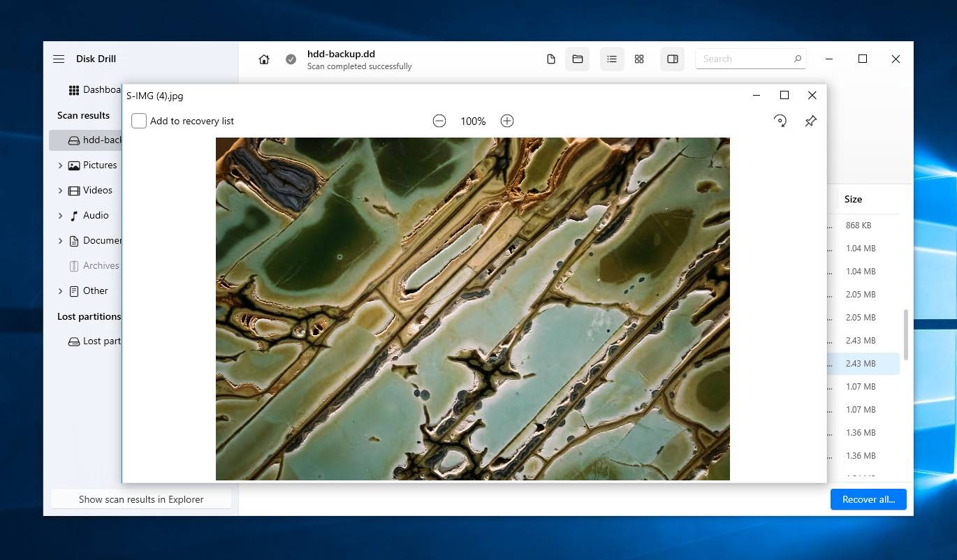Image resolution: width=957 pixels, height=560 pixels.
Task: Zoom in the preview with plus button
Action: point(507,121)
